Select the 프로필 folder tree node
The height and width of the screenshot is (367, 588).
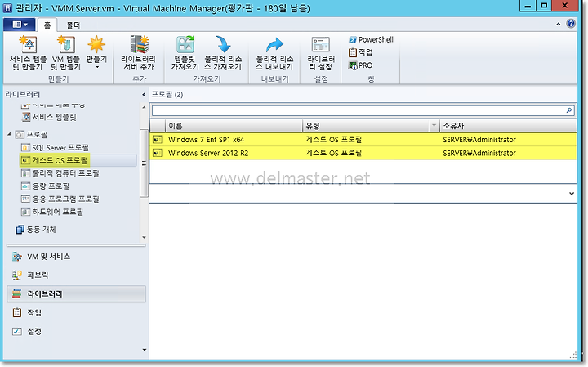coord(32,134)
